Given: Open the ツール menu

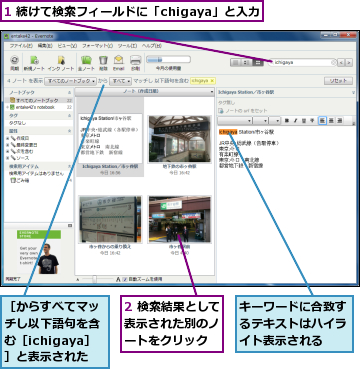Looking at the screenshot, I should click(x=127, y=45).
